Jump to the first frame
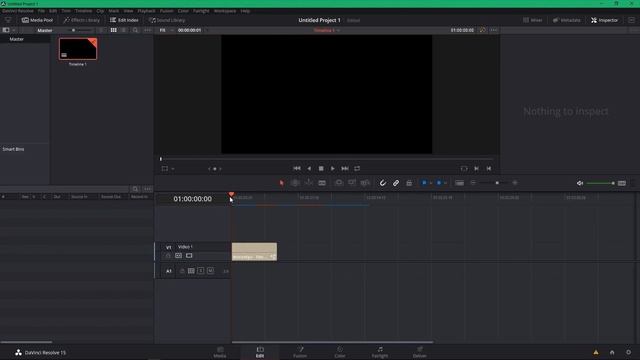640x360 pixels. click(x=297, y=168)
